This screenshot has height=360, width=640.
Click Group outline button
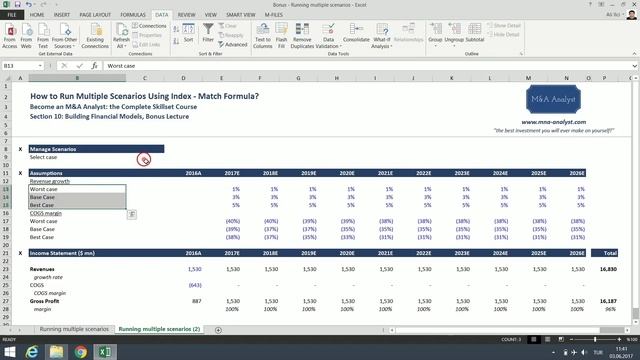point(435,35)
